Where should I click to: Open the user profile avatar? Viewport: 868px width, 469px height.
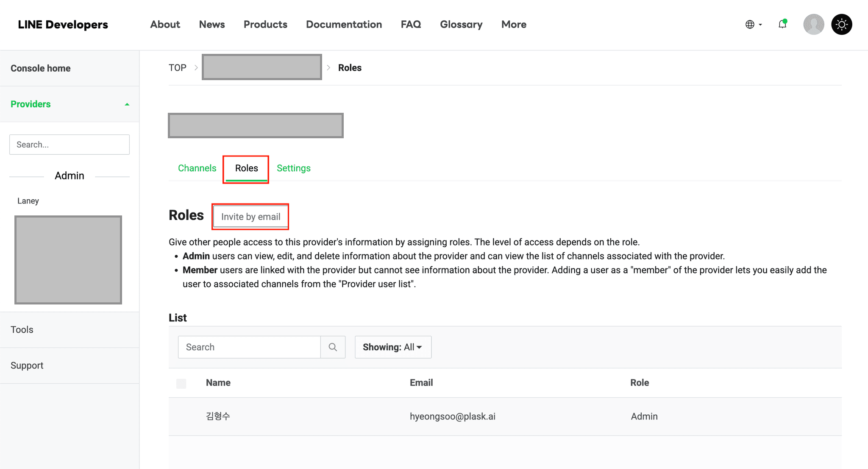[x=814, y=24]
